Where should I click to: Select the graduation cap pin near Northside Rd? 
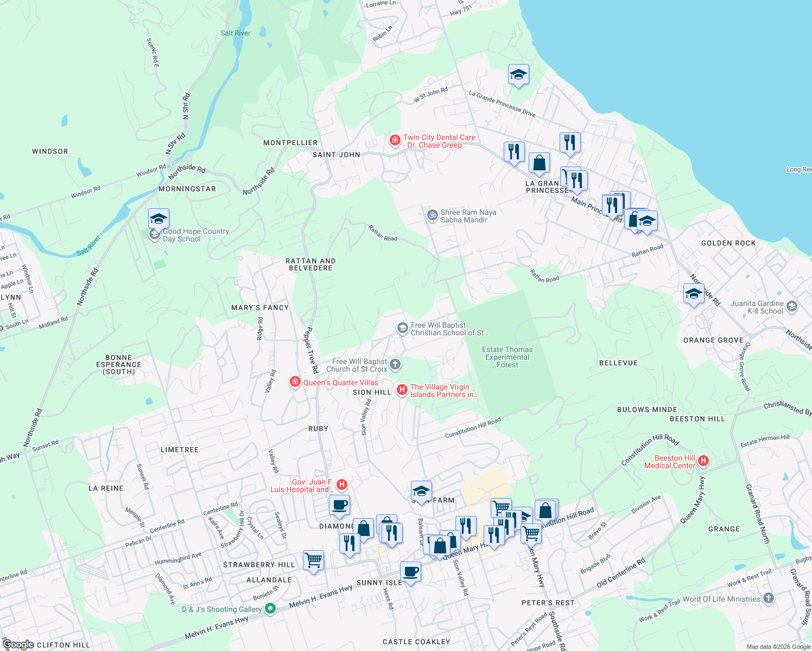(694, 293)
